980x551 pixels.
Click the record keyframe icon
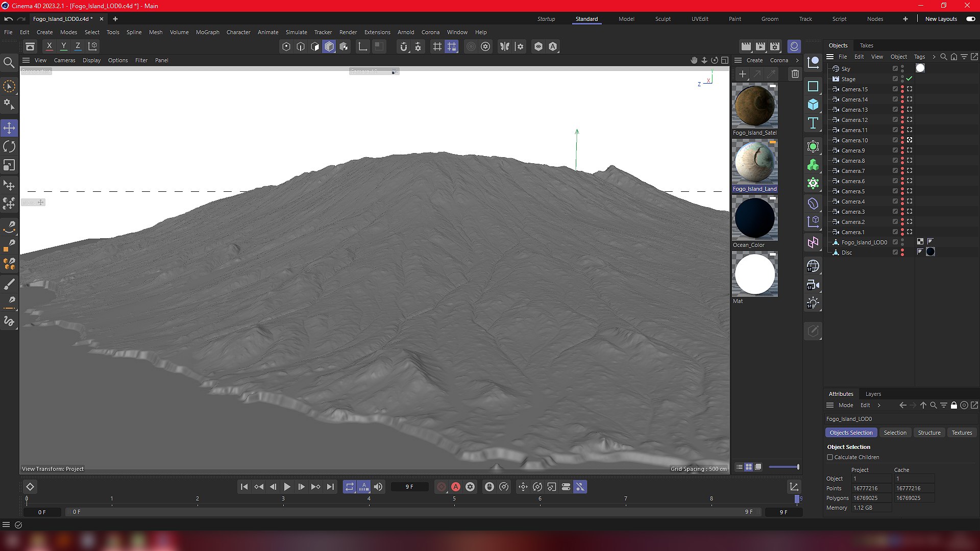[442, 487]
